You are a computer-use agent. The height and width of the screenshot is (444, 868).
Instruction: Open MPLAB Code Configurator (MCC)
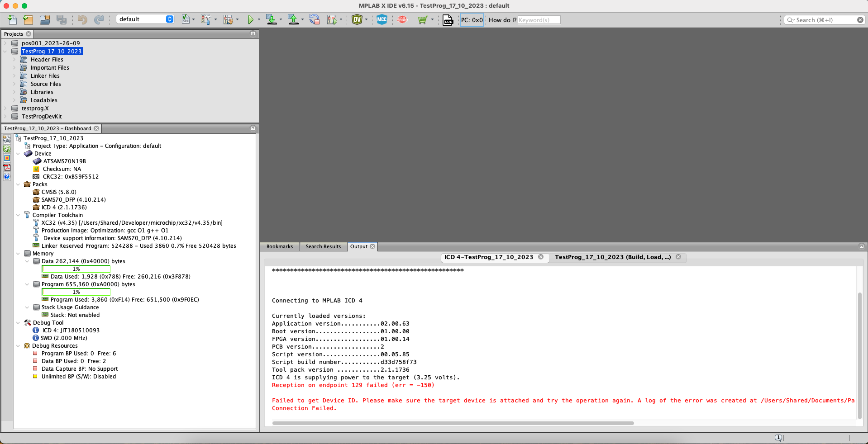pyautogui.click(x=382, y=19)
